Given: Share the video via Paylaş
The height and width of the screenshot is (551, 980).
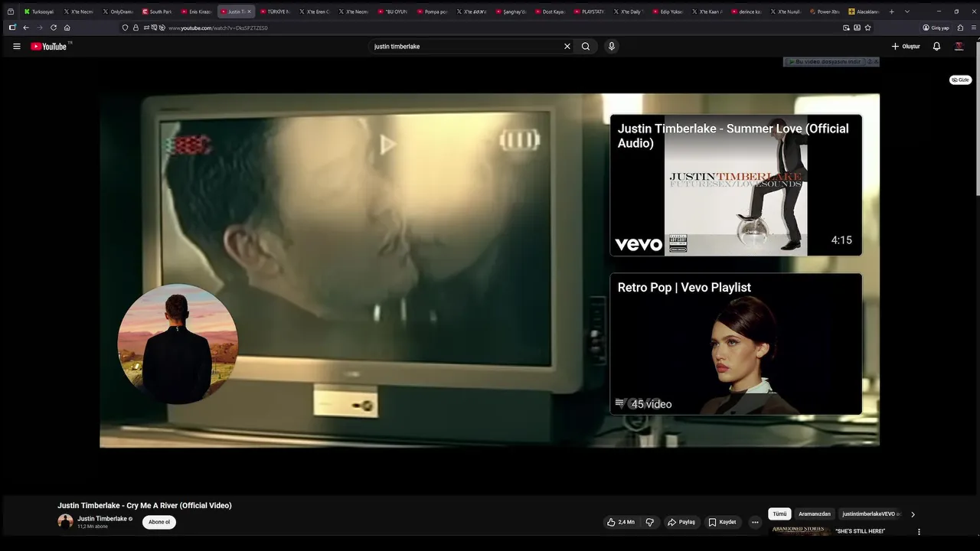Looking at the screenshot, I should 681,522.
